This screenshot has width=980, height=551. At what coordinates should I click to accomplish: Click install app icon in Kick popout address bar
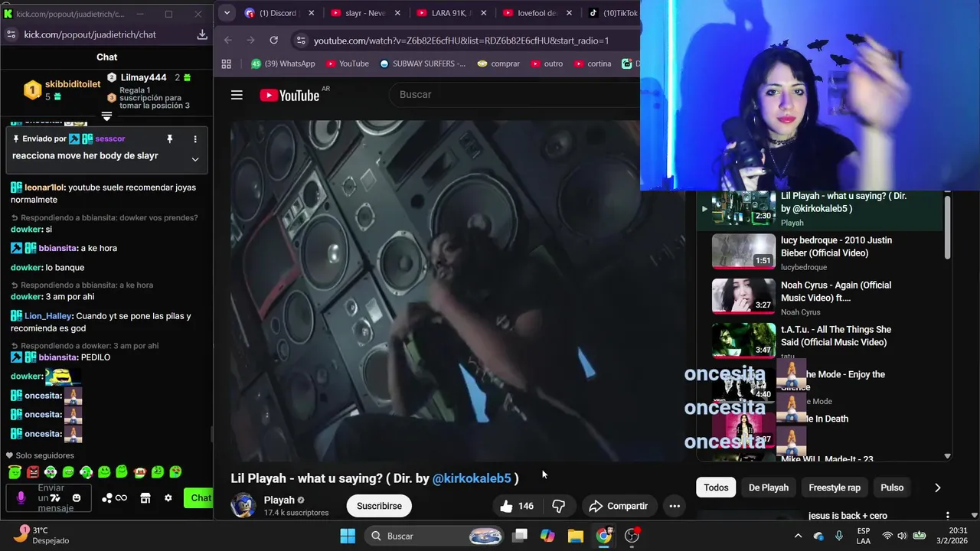click(x=202, y=34)
